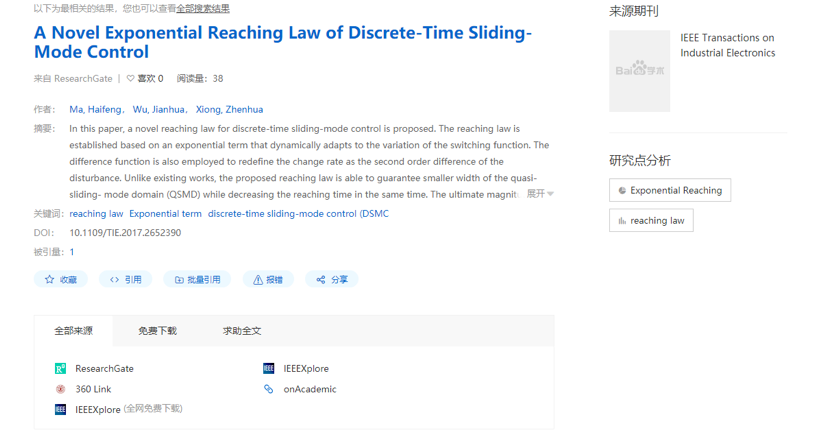Click the 收藏 star button
The height and width of the screenshot is (433, 828).
pyautogui.click(x=61, y=279)
